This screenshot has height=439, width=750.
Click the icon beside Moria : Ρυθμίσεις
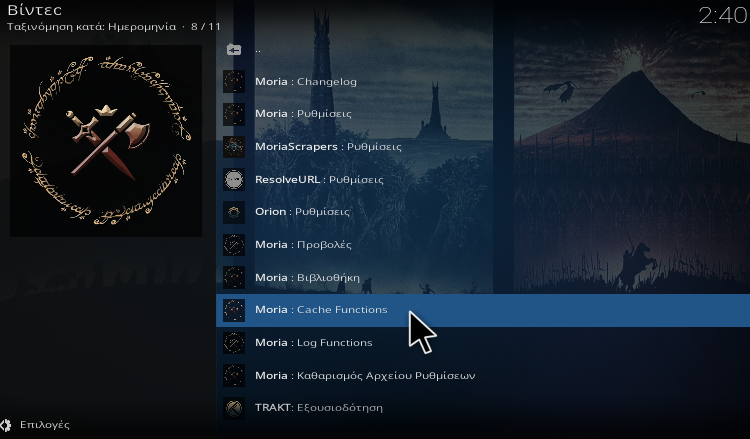234,114
